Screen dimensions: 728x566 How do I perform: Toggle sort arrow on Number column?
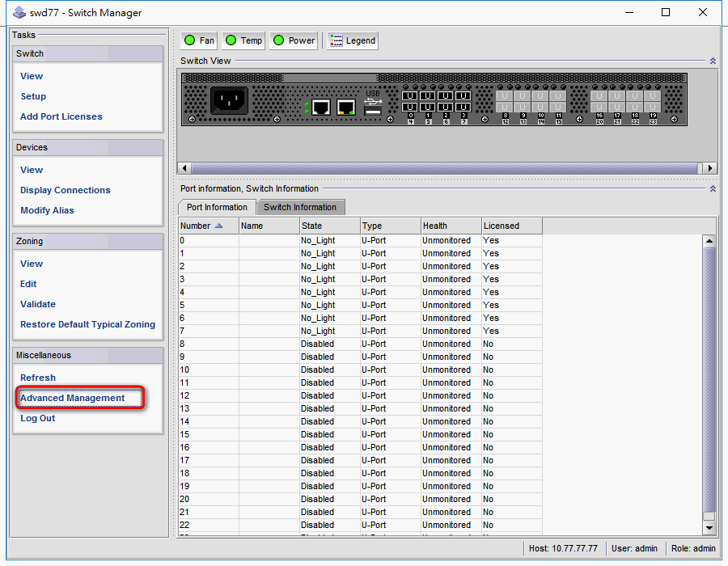click(218, 226)
